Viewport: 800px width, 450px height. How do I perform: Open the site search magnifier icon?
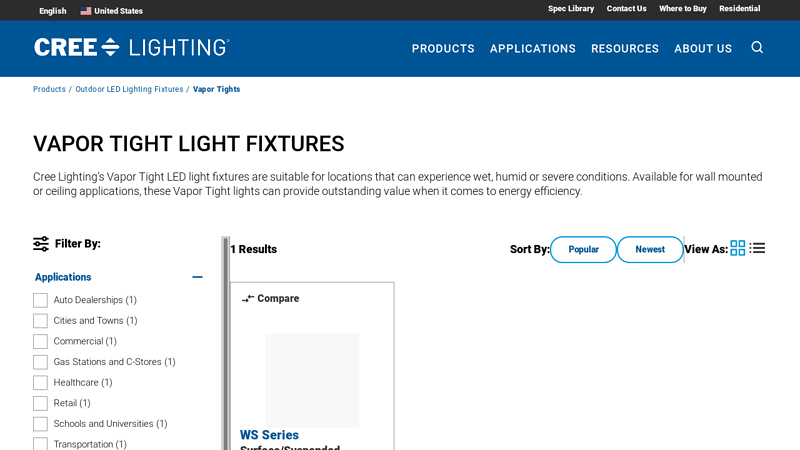(x=757, y=47)
